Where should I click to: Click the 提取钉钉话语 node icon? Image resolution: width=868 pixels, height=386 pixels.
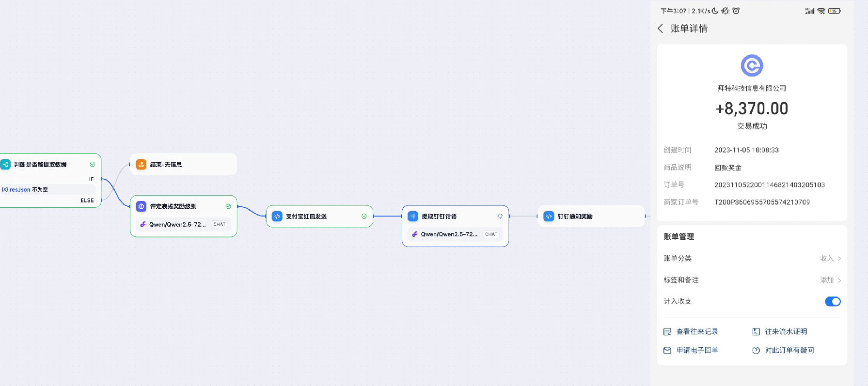pyautogui.click(x=413, y=216)
